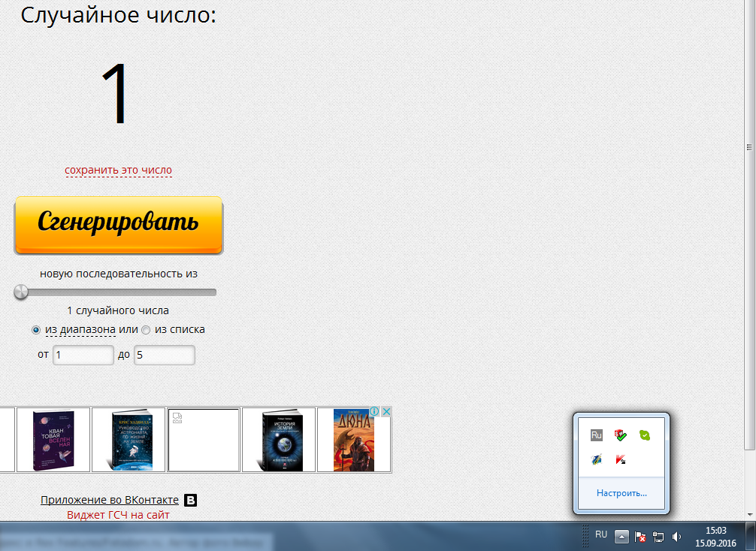Click the 'до' maximum value field
Viewport: 756px width, 551px height.
tap(164, 355)
